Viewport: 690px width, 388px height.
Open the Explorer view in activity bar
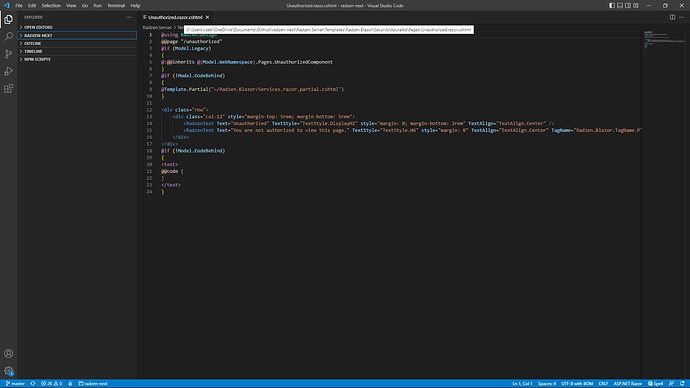pyautogui.click(x=8, y=19)
